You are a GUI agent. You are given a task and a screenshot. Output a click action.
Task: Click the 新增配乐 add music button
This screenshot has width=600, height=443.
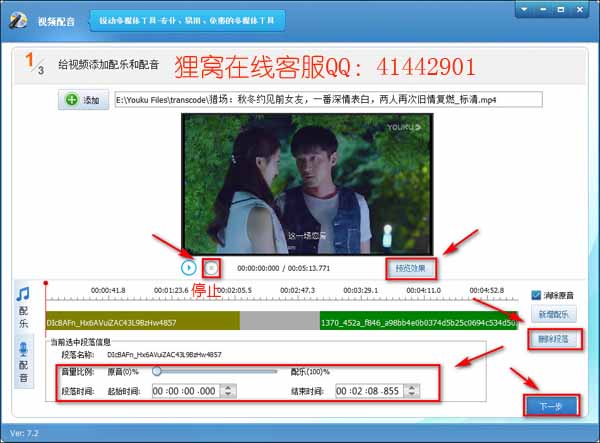[553, 314]
